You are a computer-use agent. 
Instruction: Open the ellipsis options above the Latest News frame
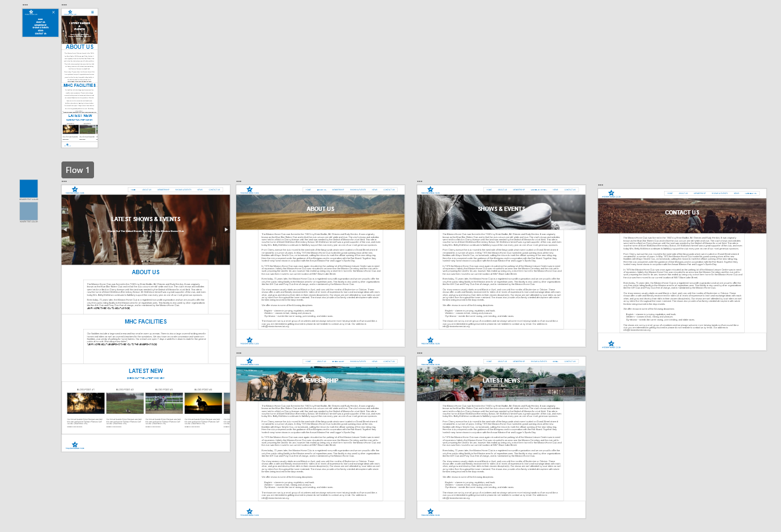coord(420,354)
